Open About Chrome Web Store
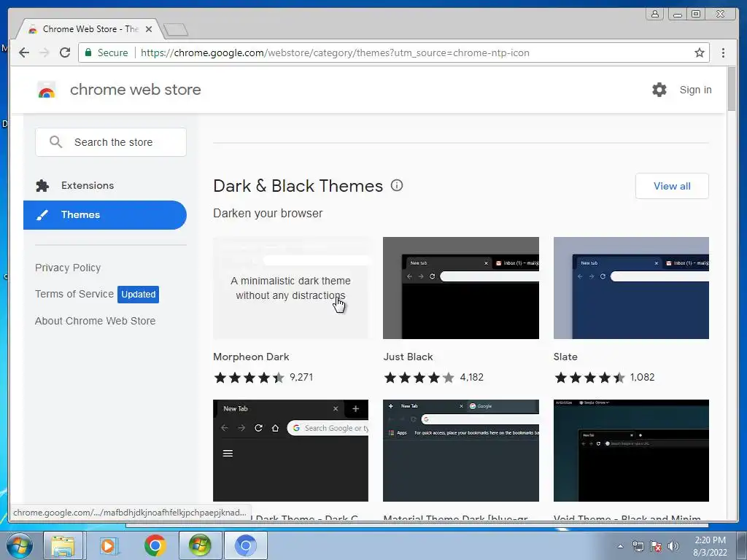This screenshot has width=747, height=560. 96,321
